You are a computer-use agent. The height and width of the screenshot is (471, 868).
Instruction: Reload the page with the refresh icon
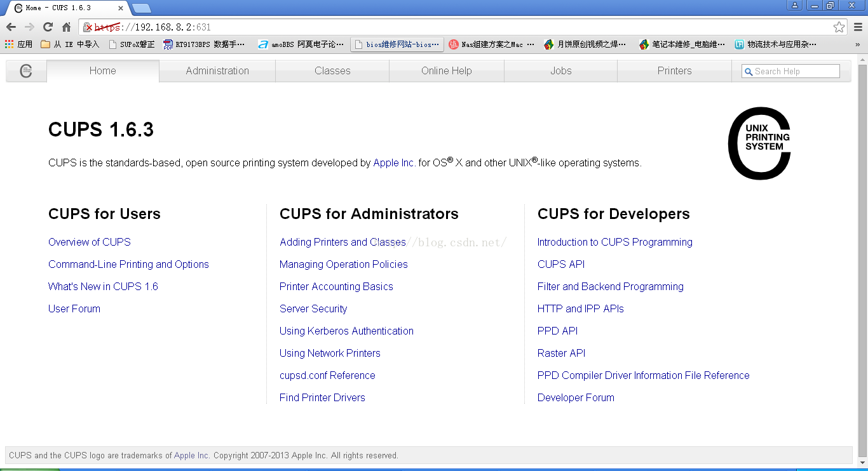click(48, 27)
